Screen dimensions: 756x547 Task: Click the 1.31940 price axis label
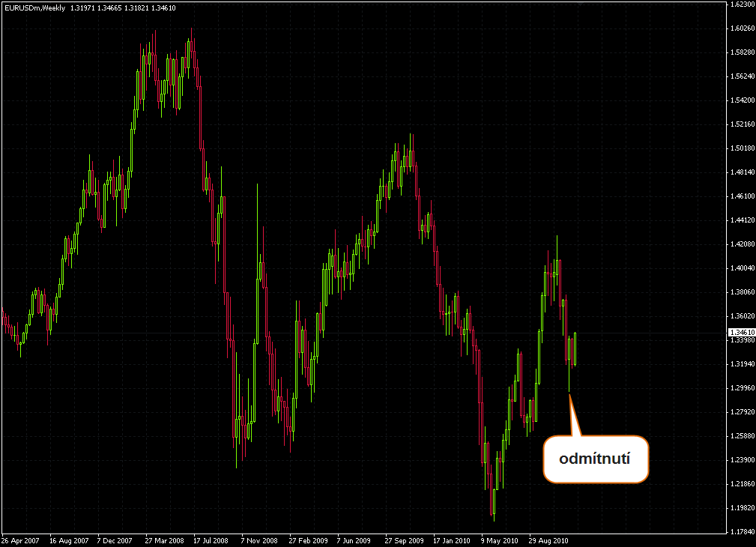click(743, 363)
